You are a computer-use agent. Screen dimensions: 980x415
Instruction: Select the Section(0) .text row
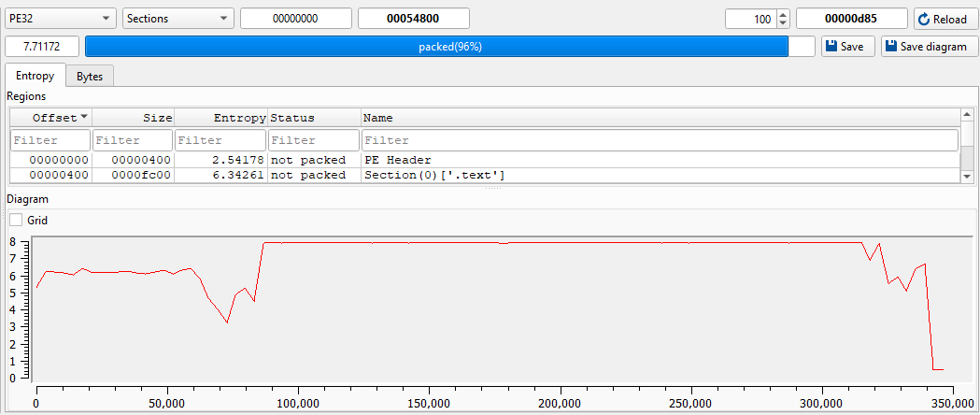434,175
